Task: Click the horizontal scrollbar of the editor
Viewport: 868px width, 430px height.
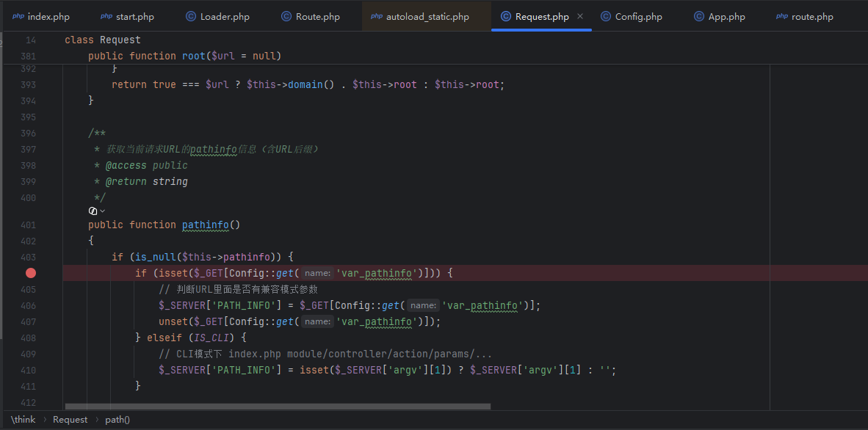Action: point(278,407)
